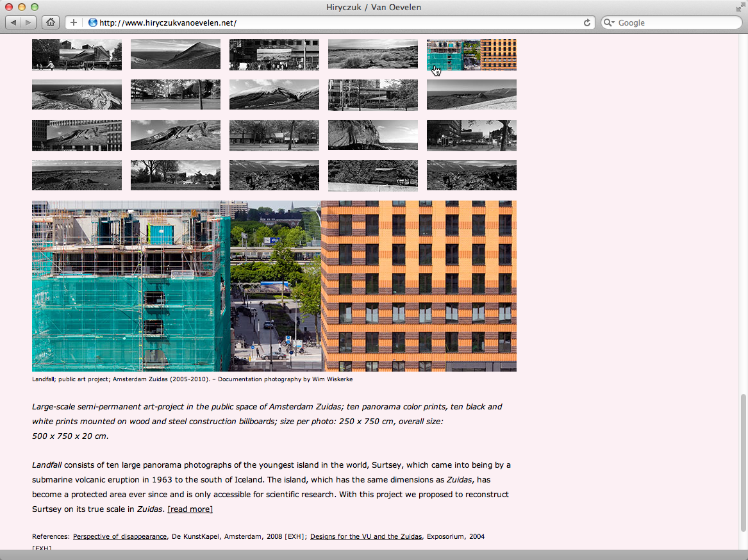The image size is (748, 560).
Task: Click the URL address field
Action: [x=333, y=22]
